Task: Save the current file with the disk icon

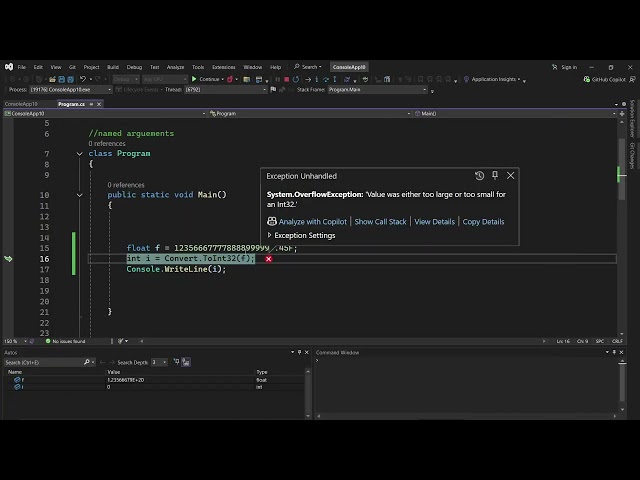Action: (x=62, y=79)
